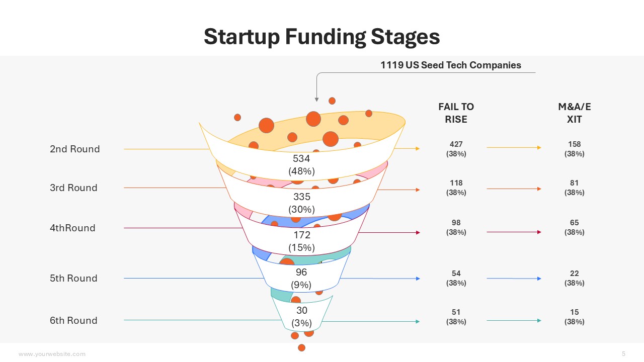Open the www.yourwebsite.com footer link

52,354
